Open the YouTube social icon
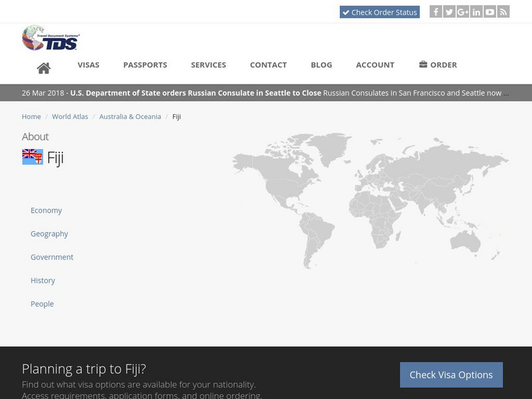 pyautogui.click(x=490, y=12)
